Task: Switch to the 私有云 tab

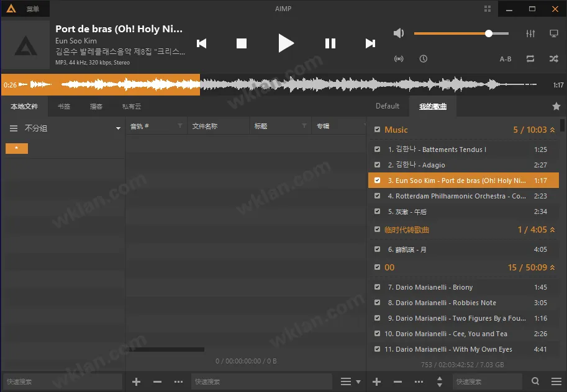Action: [132, 106]
